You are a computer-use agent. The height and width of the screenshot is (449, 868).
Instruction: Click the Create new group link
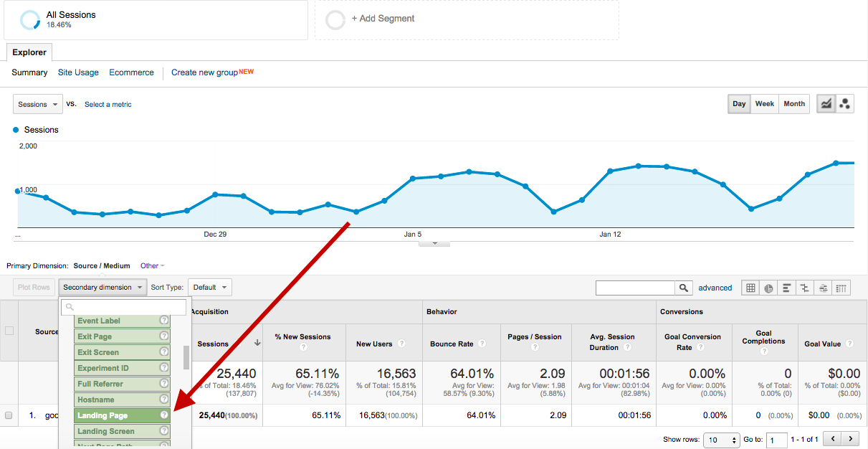coord(204,72)
